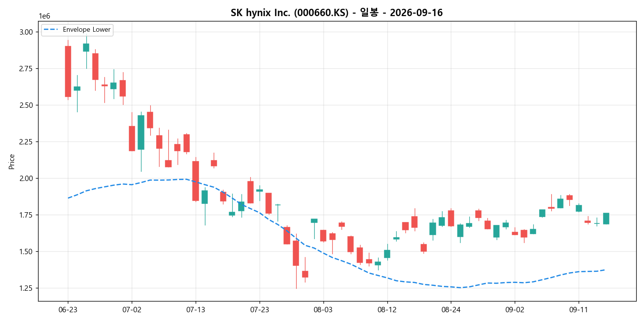This screenshot has height=322, width=644.
Task: Click x-axis date label 09-11
Action: pyautogui.click(x=579, y=309)
